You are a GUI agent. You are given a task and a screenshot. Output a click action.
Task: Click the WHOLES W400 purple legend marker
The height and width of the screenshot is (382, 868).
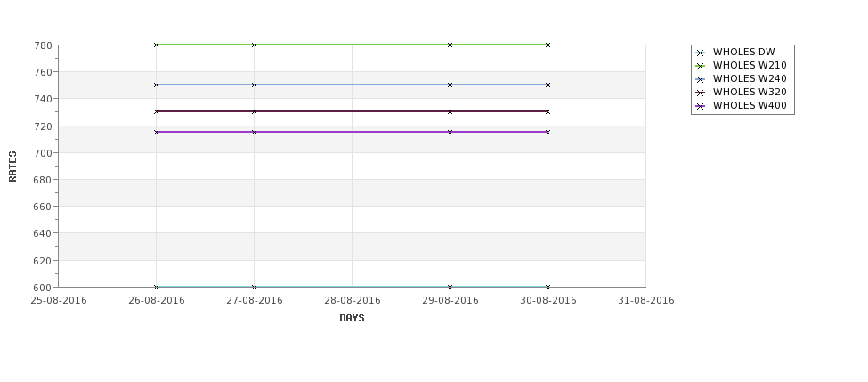pos(701,106)
